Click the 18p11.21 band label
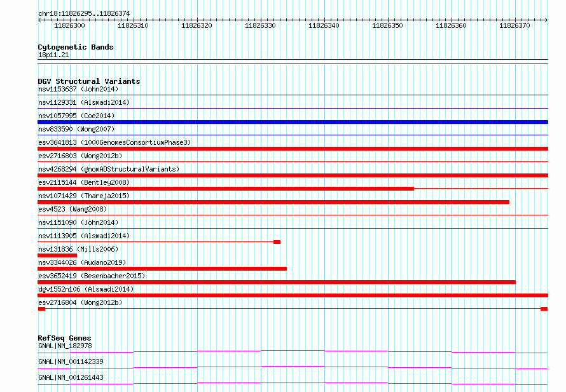Screen dimensions: 566x392 coord(53,55)
